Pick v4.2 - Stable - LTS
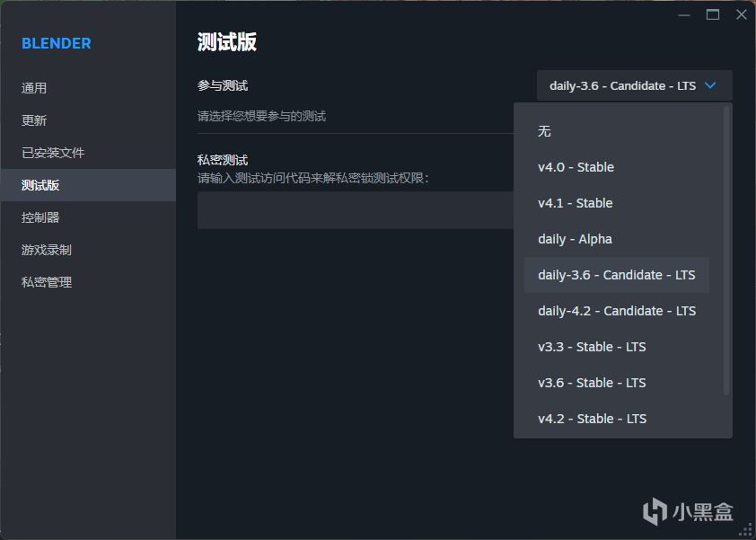 pos(592,419)
